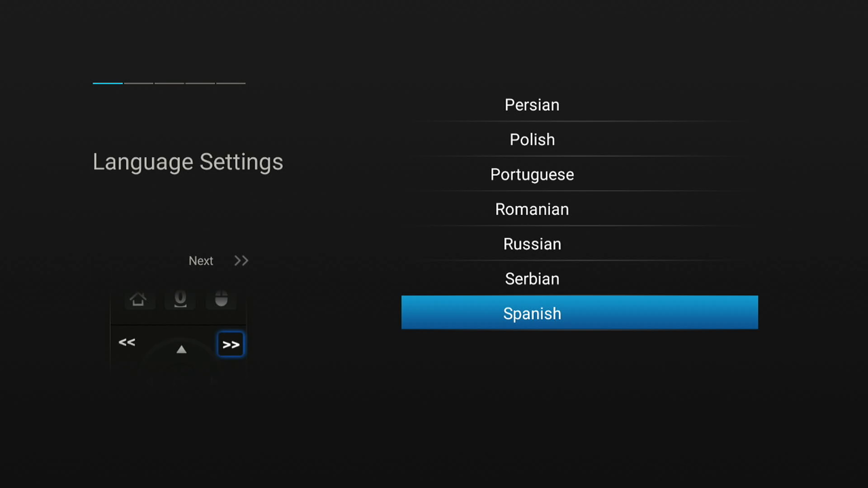Click the Language Settings heading

click(188, 162)
